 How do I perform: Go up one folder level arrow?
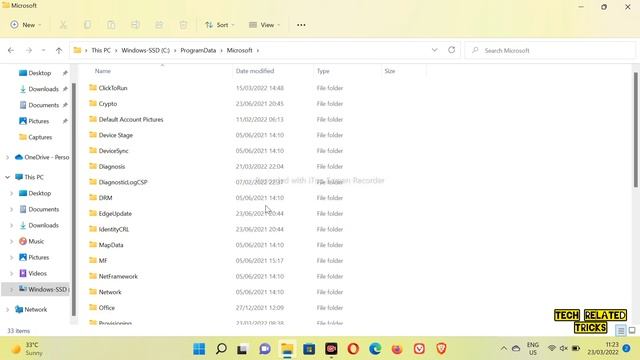59,50
